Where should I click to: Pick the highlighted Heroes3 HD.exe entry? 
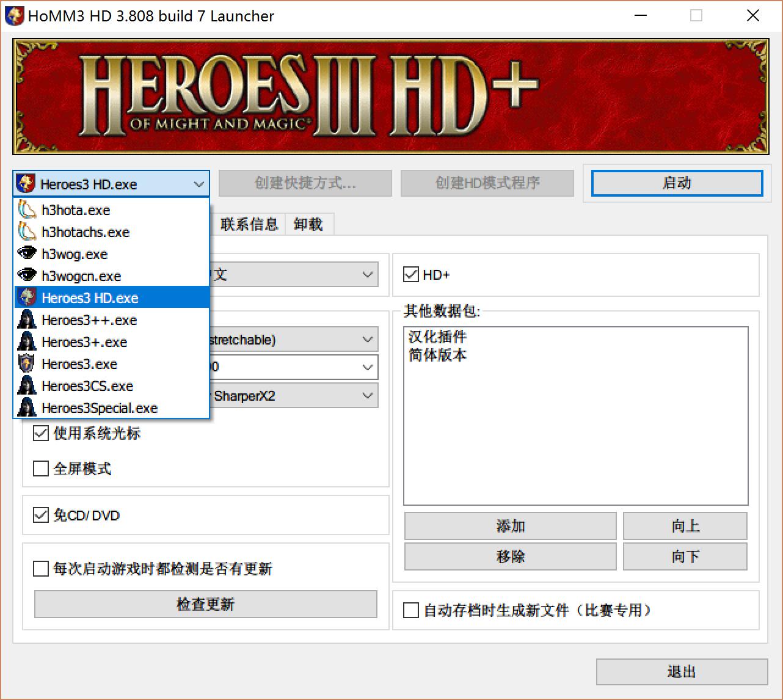112,297
